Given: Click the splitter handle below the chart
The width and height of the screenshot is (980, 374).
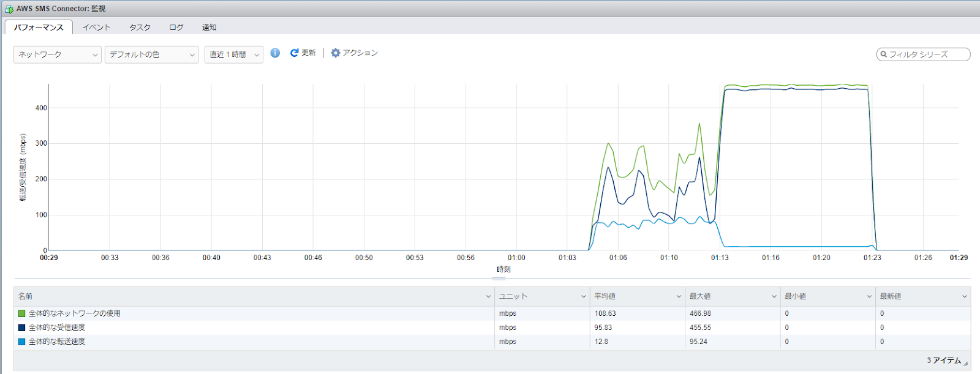Looking at the screenshot, I should pos(499,279).
